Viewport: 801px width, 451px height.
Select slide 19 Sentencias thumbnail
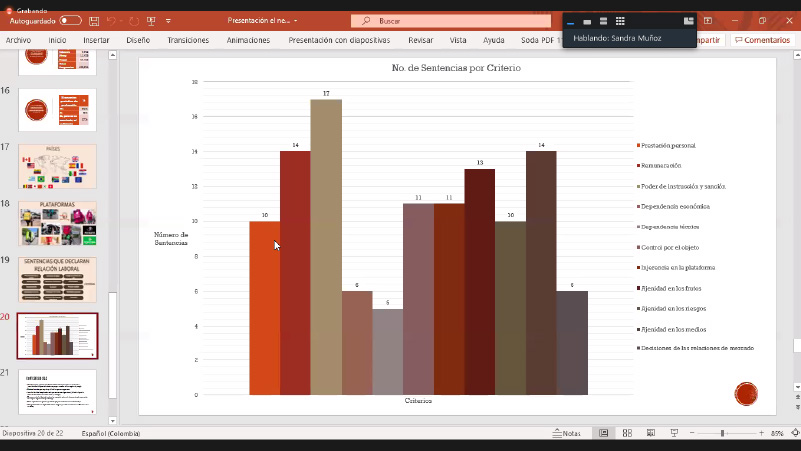(57, 279)
